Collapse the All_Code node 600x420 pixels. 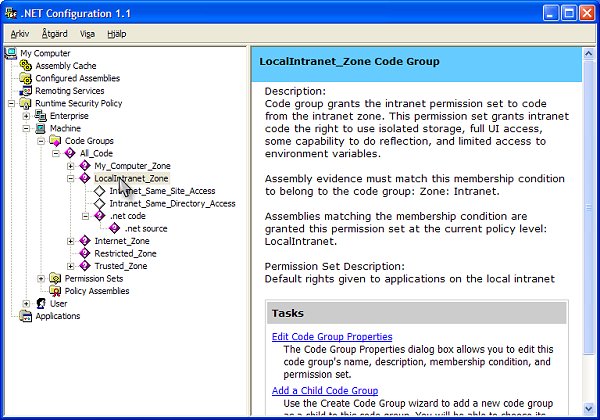pos(56,153)
